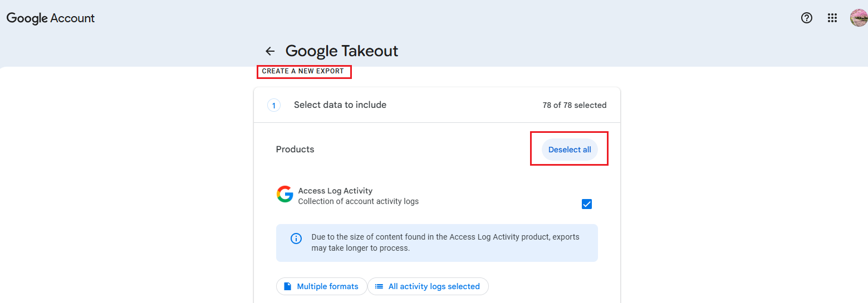Click the Google Account logo

[51, 18]
